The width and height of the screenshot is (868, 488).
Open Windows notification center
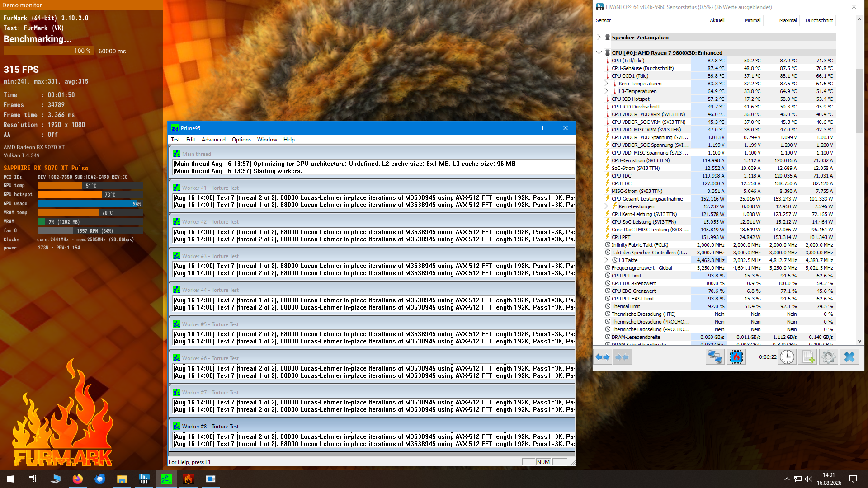coord(853,479)
